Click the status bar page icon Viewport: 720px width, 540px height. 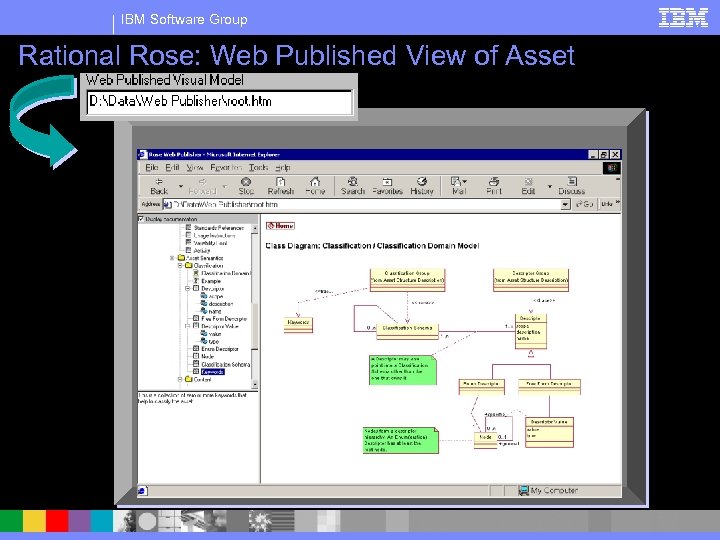pos(142,491)
